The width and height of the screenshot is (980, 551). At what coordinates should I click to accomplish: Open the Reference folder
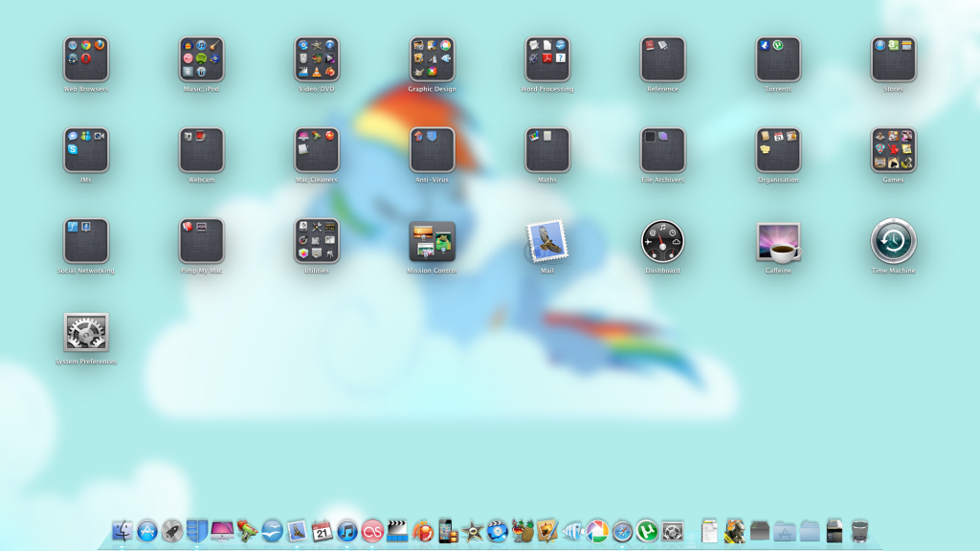point(662,59)
